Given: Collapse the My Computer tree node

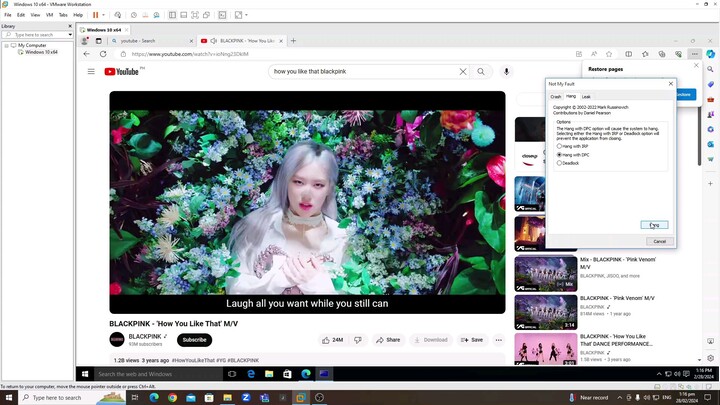Looking at the screenshot, I should coord(6,45).
